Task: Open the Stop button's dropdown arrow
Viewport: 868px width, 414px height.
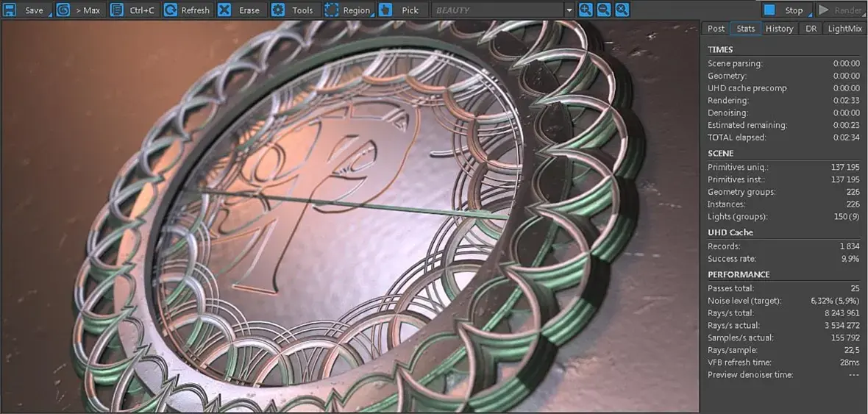Action: click(x=810, y=15)
